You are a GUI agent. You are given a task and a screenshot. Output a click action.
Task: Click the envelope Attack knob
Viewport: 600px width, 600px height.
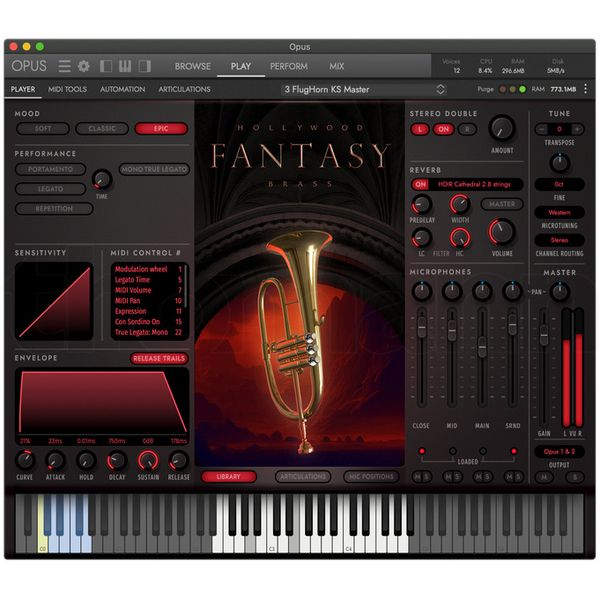point(55,460)
